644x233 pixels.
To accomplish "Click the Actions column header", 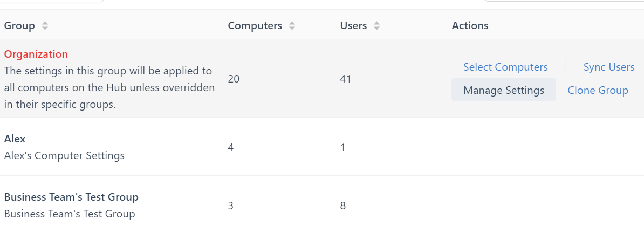I will pos(470,26).
